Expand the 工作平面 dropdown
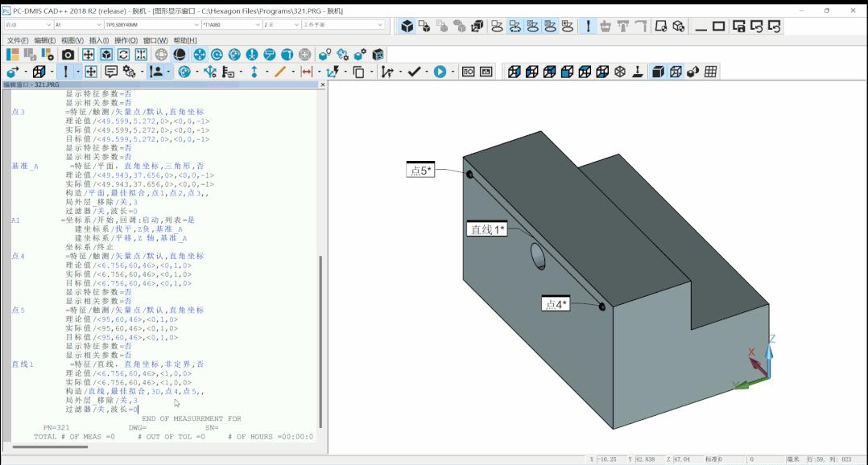Viewport: 868px width, 465px height. pyautogui.click(x=381, y=25)
